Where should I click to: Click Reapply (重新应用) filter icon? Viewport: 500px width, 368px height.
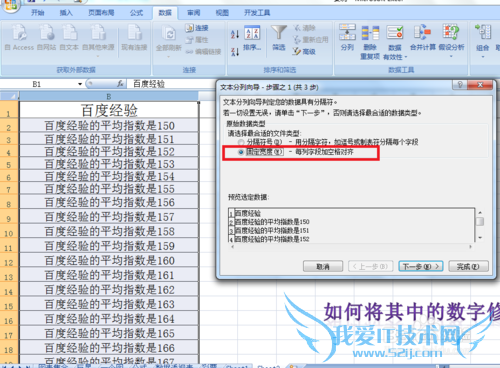[311, 40]
